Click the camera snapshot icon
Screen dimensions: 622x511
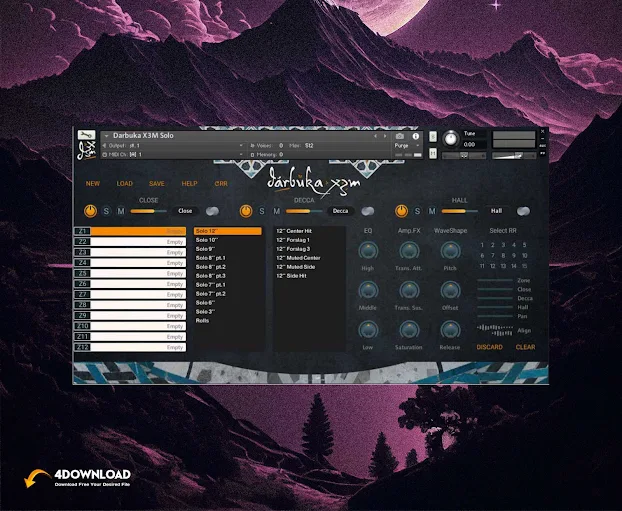pyautogui.click(x=399, y=136)
